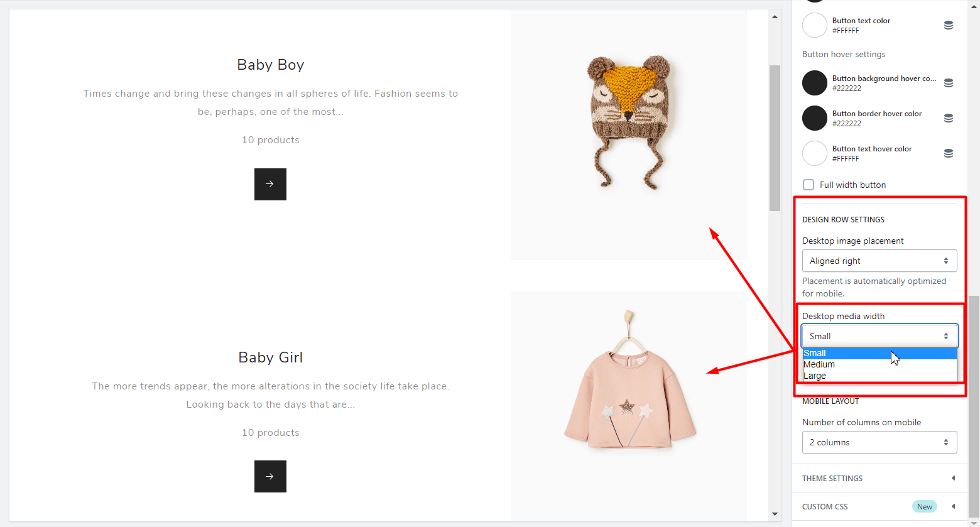The image size is (980, 527).
Task: Open Desktop image placement dropdown
Action: point(879,261)
